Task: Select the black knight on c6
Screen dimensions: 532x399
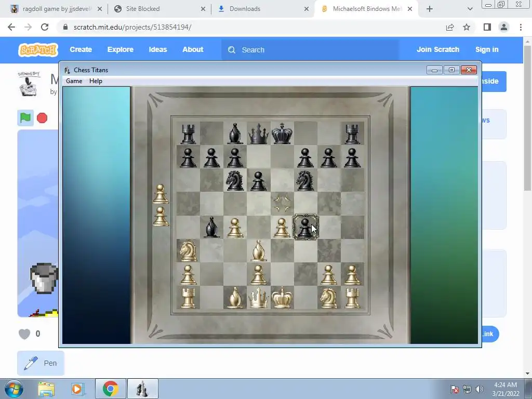Action: pyautogui.click(x=235, y=180)
